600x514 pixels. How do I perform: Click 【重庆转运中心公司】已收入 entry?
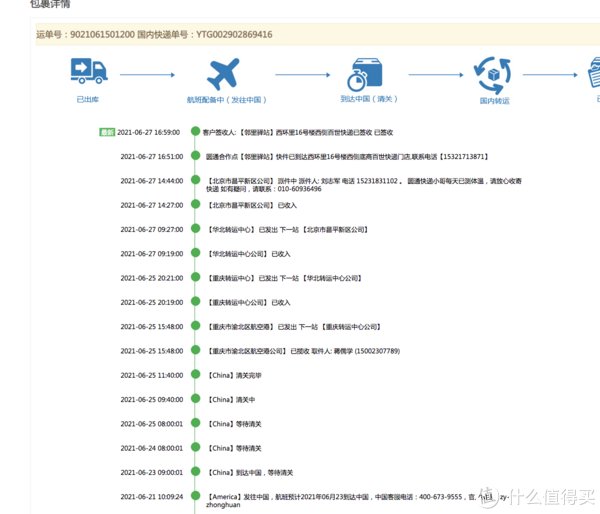pyautogui.click(x=249, y=303)
